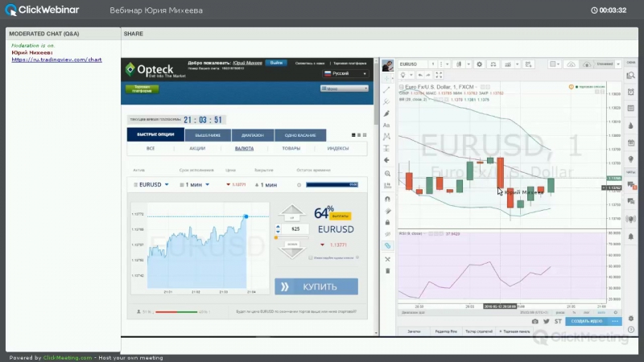
Task: Click the crossed tools icon above trash
Action: click(387, 259)
